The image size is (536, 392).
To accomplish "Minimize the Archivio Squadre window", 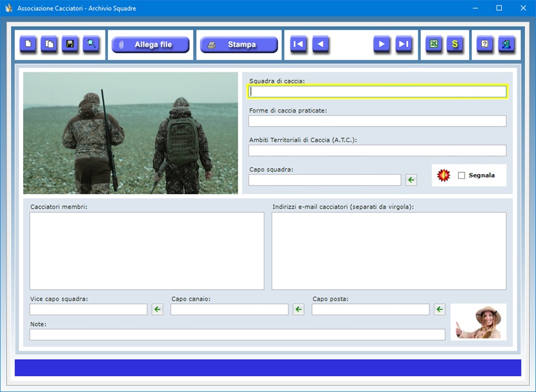I will (475, 8).
